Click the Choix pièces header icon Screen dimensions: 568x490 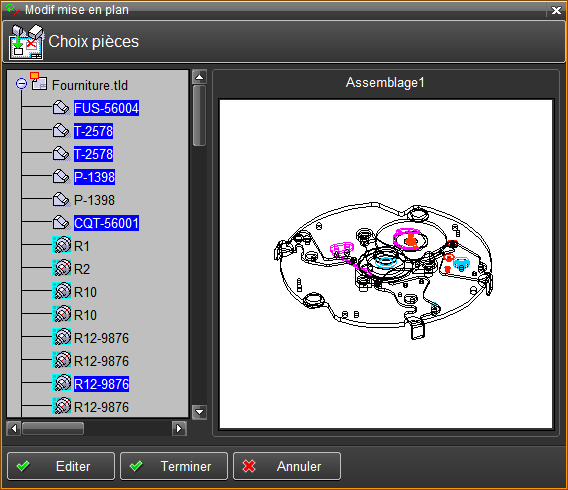[26, 42]
